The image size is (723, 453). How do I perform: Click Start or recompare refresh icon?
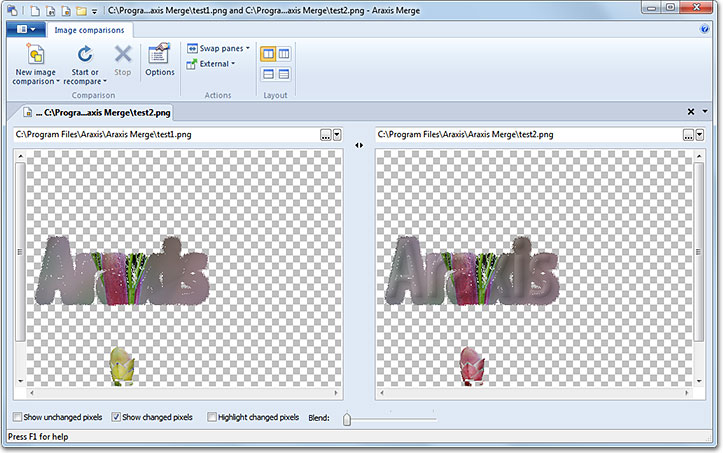pos(85,54)
